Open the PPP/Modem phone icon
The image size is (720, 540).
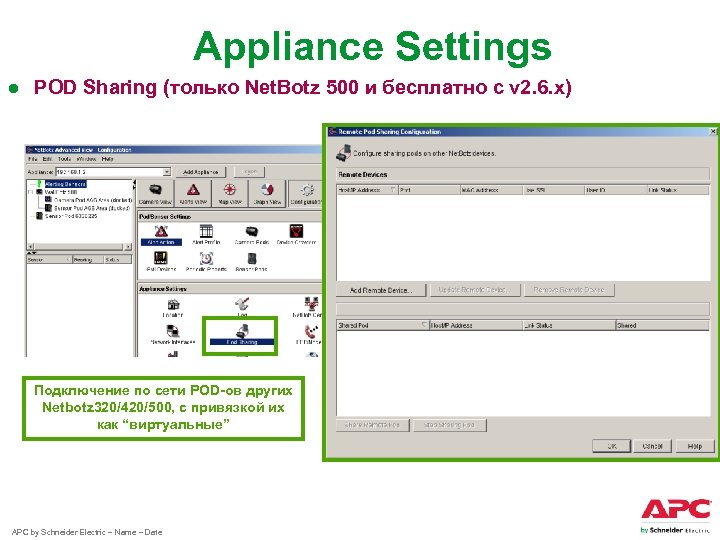pos(311,335)
